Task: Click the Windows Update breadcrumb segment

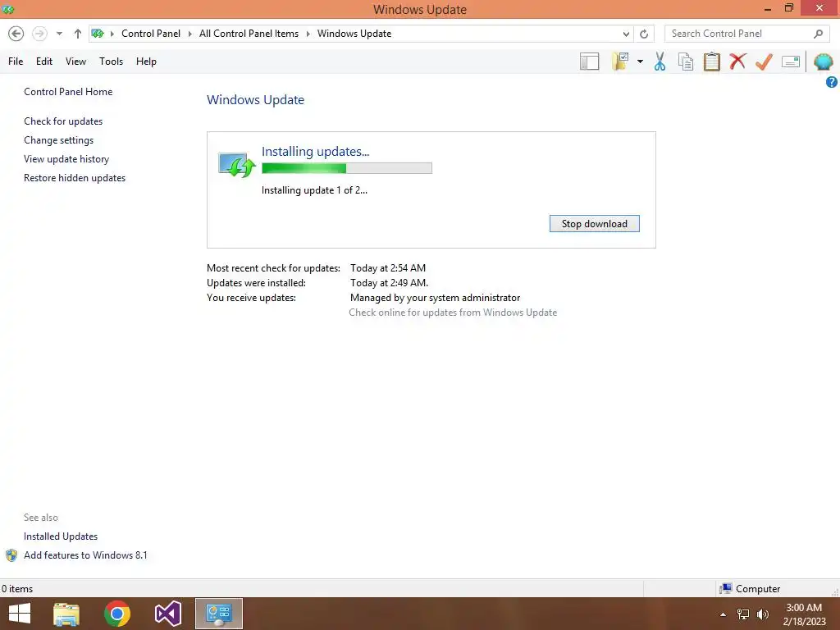Action: coord(354,34)
